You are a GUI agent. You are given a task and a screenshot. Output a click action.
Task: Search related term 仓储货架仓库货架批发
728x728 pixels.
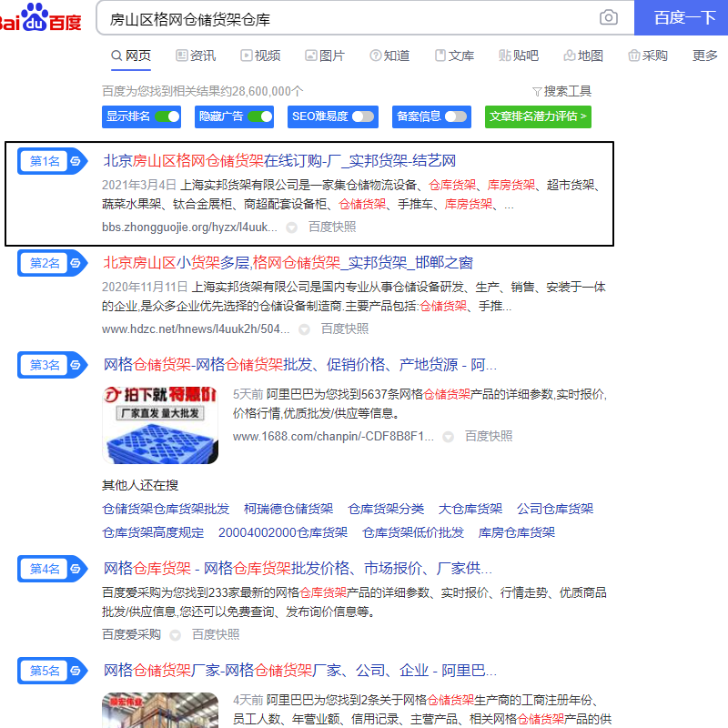[x=166, y=510]
